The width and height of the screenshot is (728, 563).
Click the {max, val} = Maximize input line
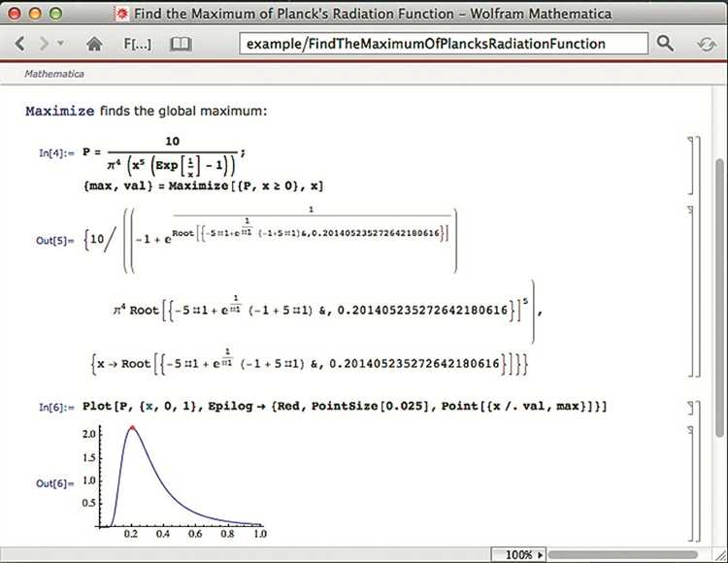click(203, 186)
